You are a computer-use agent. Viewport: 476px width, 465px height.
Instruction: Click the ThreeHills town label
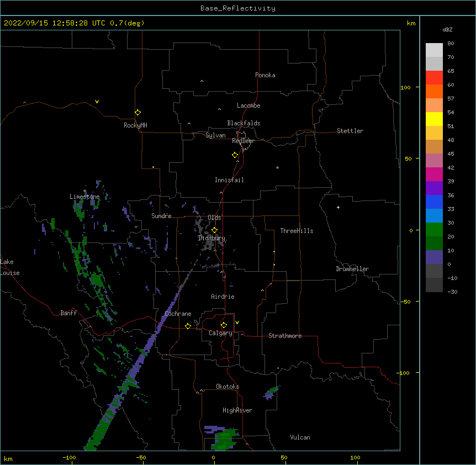click(297, 231)
